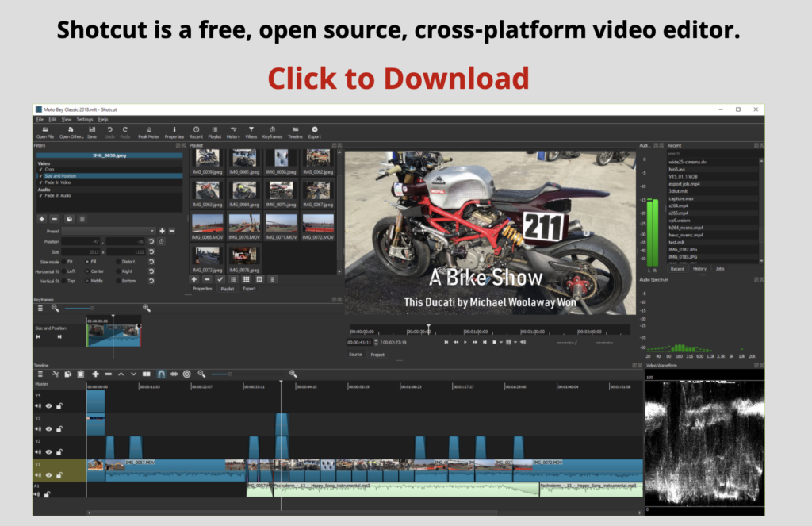This screenshot has width=812, height=526.
Task: Open the View menu
Action: coord(67,119)
